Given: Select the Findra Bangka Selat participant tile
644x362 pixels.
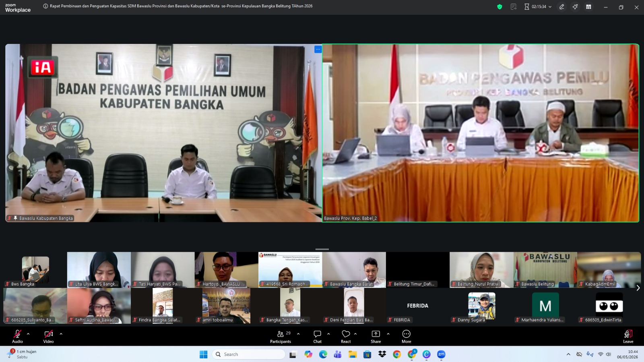Looking at the screenshot, I should point(163,306).
